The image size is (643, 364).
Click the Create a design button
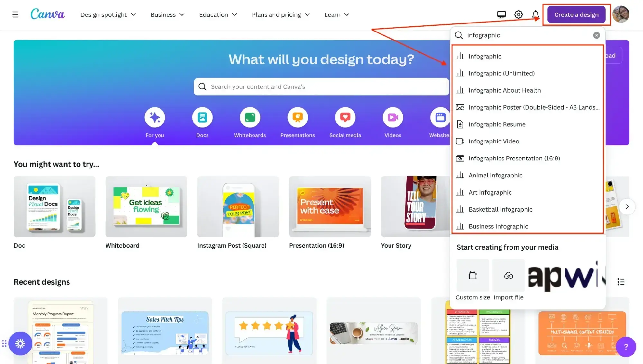576,14
